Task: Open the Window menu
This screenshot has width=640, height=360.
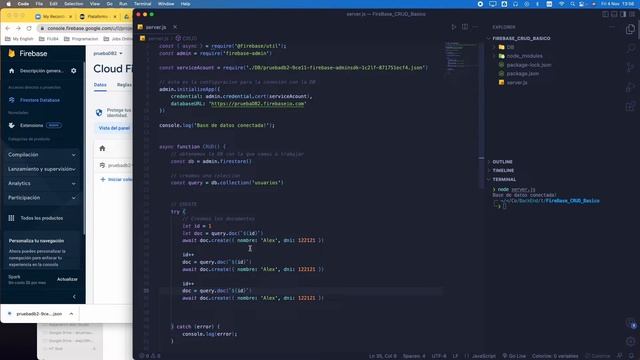Action: pyautogui.click(x=166, y=4)
